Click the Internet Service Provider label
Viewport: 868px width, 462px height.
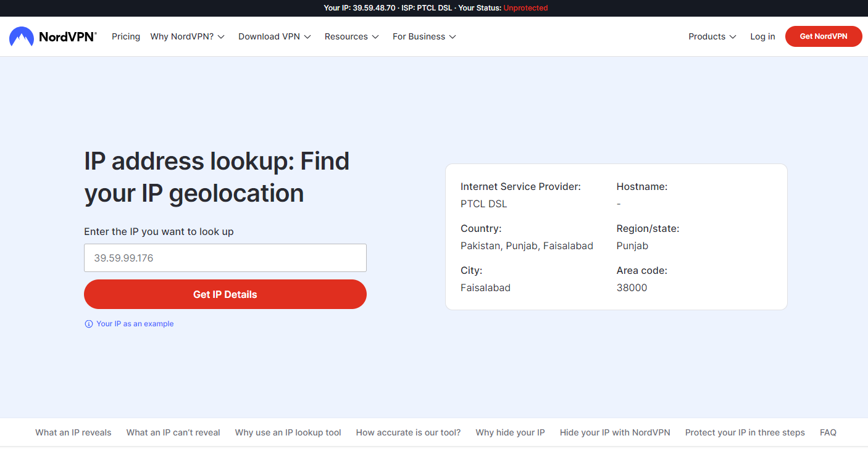pos(520,186)
